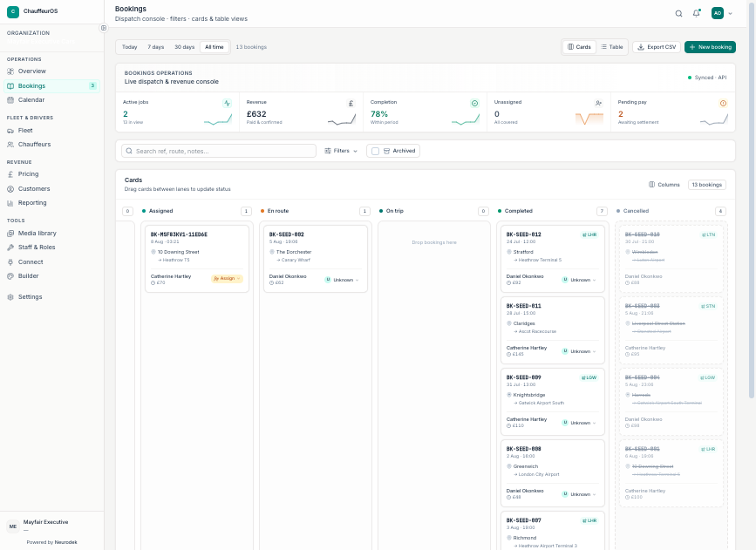
Task: Open Settings in the sidebar
Action: (52, 297)
